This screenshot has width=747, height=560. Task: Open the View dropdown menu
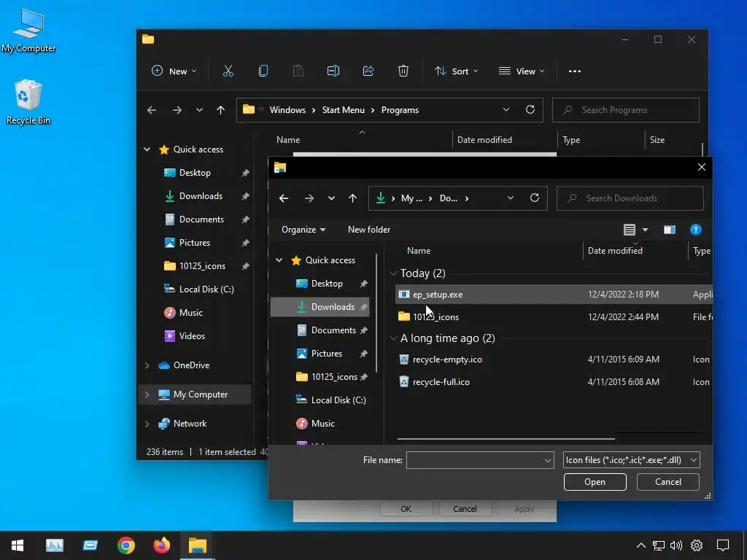[x=521, y=71]
